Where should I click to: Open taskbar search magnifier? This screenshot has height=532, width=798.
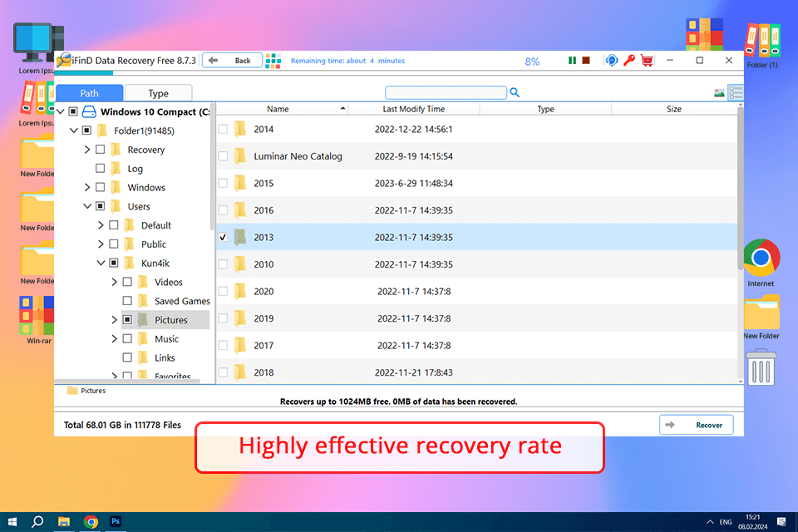pos(37,522)
